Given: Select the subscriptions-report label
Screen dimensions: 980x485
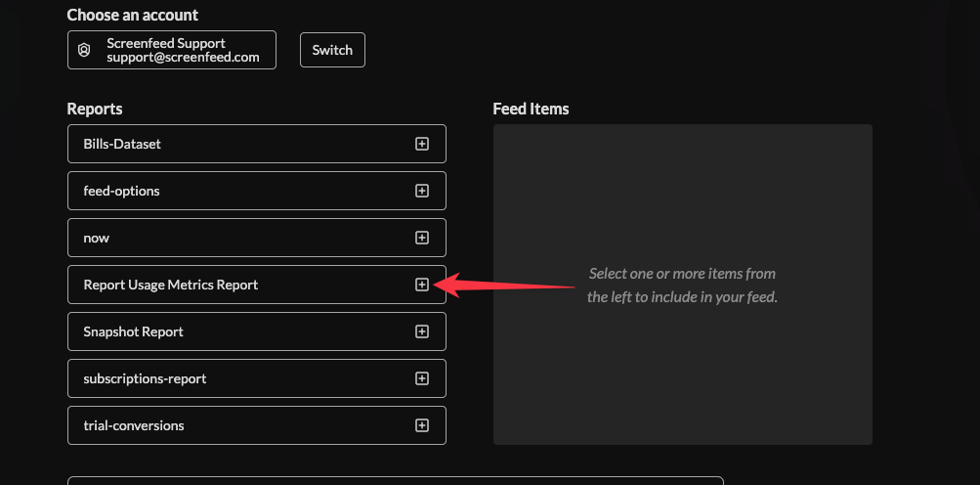Looking at the screenshot, I should click(145, 378).
